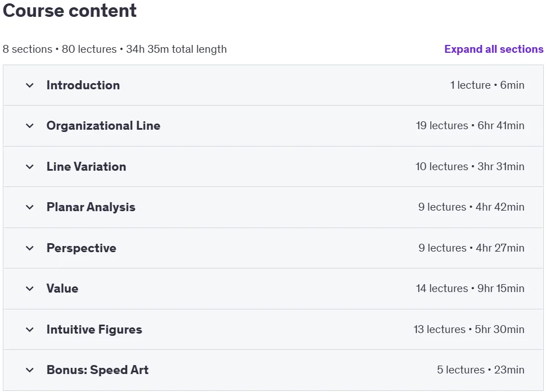Screen dimensions: 546x392
Task: Click the chevron beside Introduction
Action: (x=30, y=85)
